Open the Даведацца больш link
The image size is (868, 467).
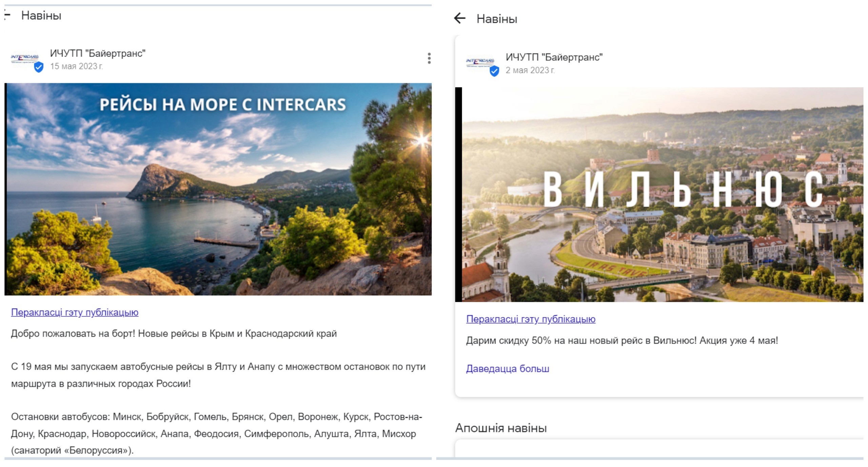click(x=508, y=369)
